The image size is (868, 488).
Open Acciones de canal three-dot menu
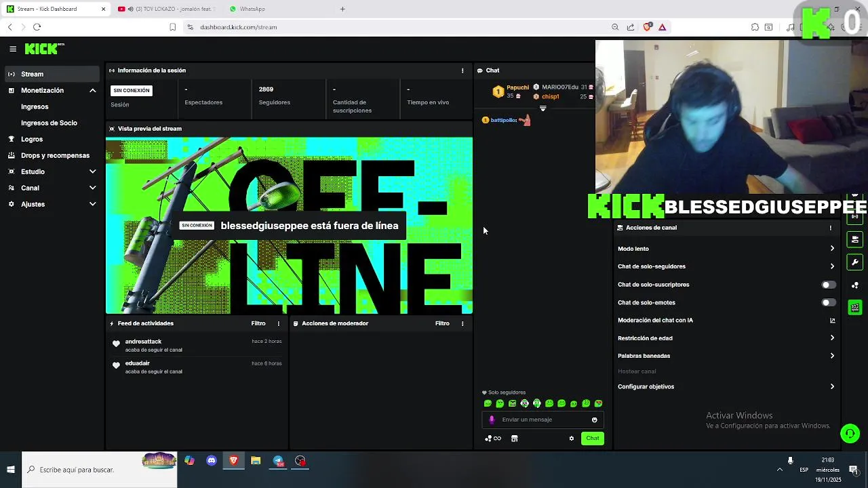point(831,228)
